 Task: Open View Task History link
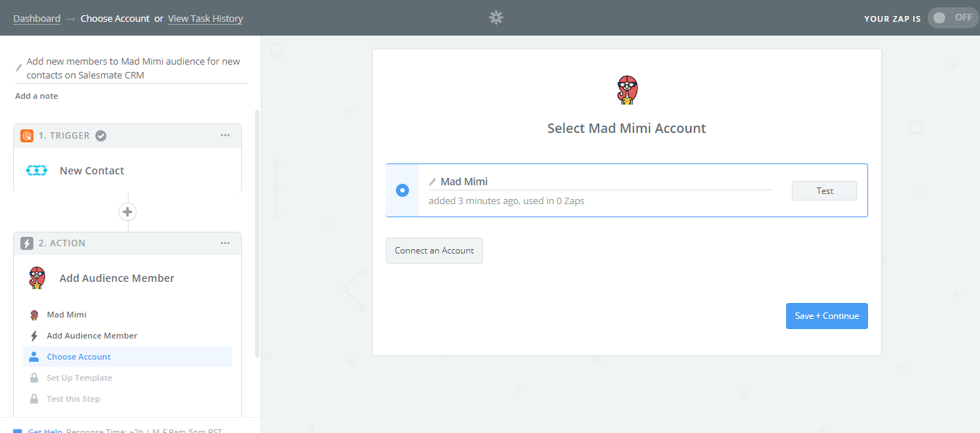coord(206,18)
